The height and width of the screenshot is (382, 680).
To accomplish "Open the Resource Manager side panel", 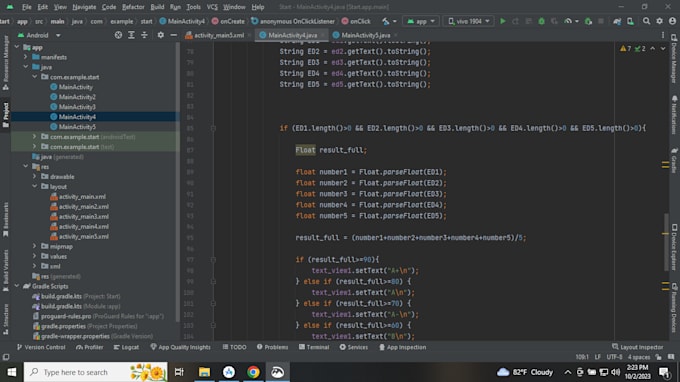I will click(x=6, y=63).
